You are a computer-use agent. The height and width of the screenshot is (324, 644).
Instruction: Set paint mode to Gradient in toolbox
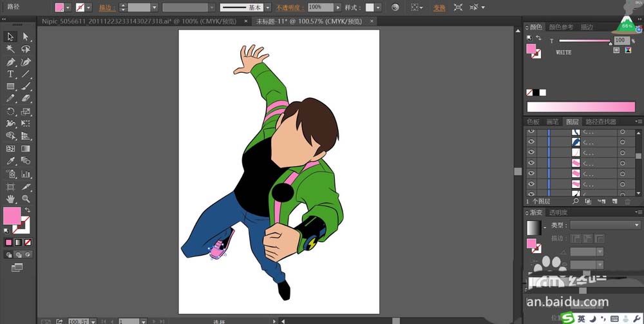[18, 243]
